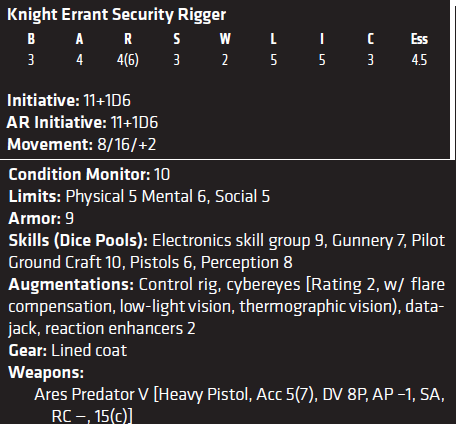Click the Reaction value 4(6)
This screenshot has height=424, width=456.
tap(128, 60)
